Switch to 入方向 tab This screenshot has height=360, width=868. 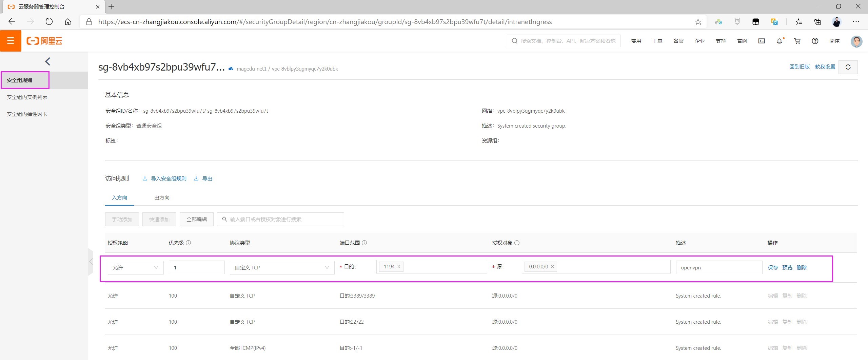tap(119, 197)
